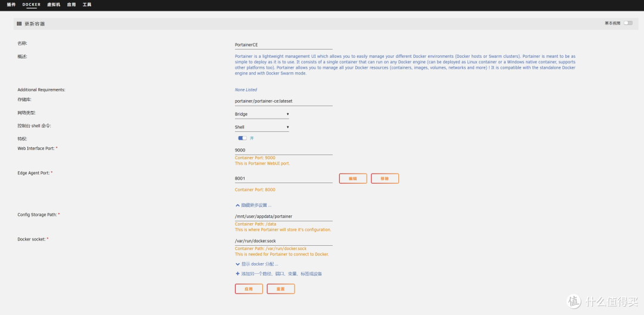Click the plus icon to add another path
The image size is (644, 315).
[x=238, y=274]
